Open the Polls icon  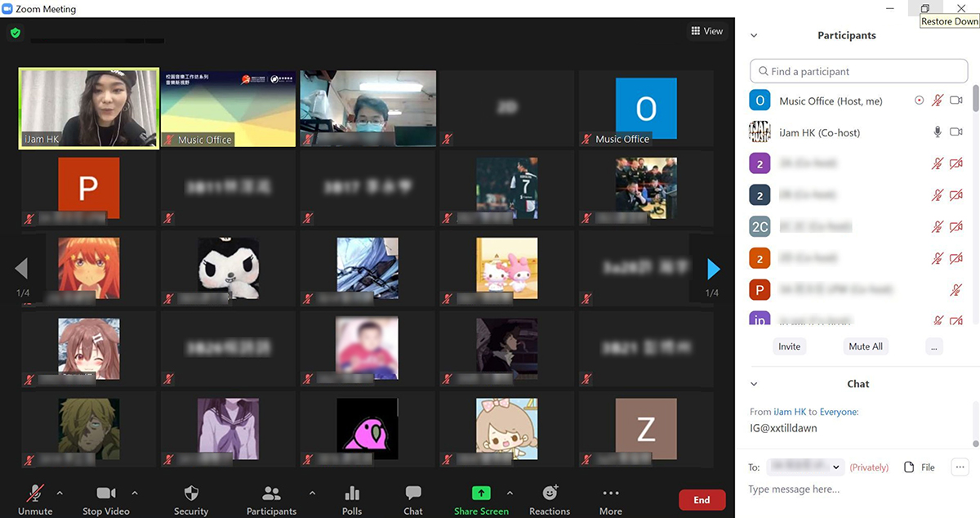pos(352,493)
